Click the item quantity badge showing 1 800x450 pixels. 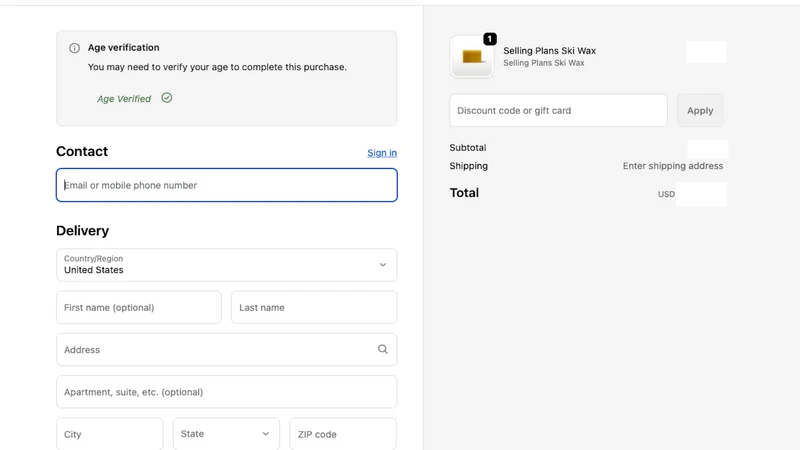[490, 39]
